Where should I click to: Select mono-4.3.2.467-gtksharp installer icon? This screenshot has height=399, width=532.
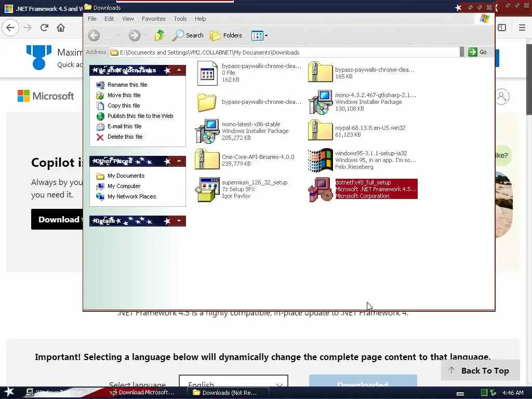coord(320,102)
